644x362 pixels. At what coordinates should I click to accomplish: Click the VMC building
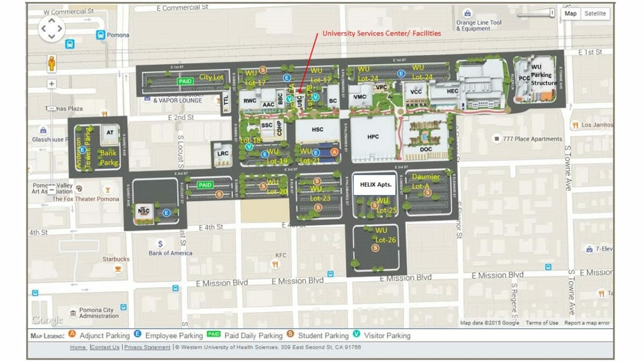tap(360, 97)
